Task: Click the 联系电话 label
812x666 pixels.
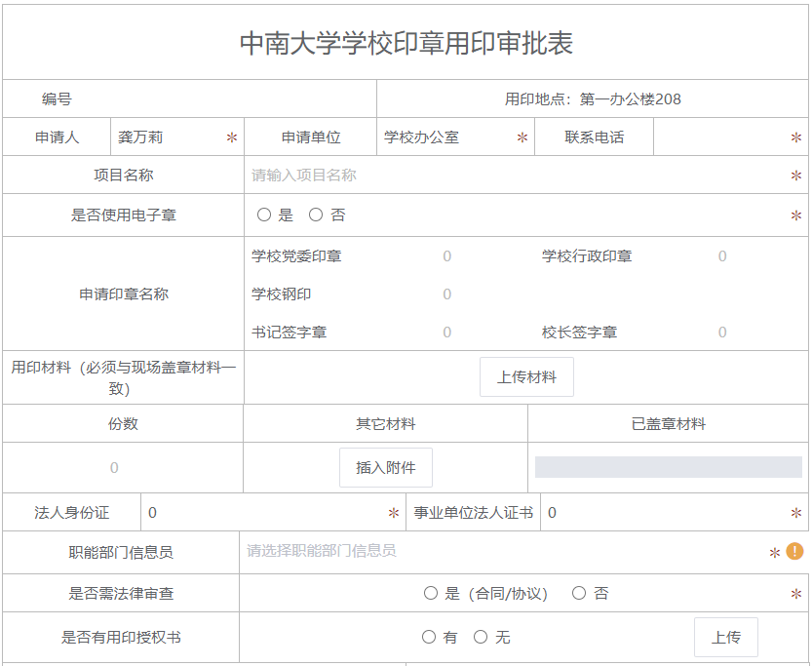Action: click(x=594, y=137)
